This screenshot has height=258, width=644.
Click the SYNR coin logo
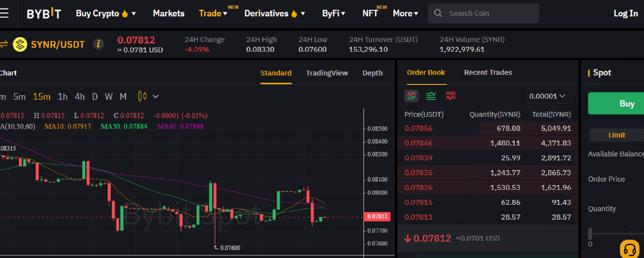click(x=20, y=44)
